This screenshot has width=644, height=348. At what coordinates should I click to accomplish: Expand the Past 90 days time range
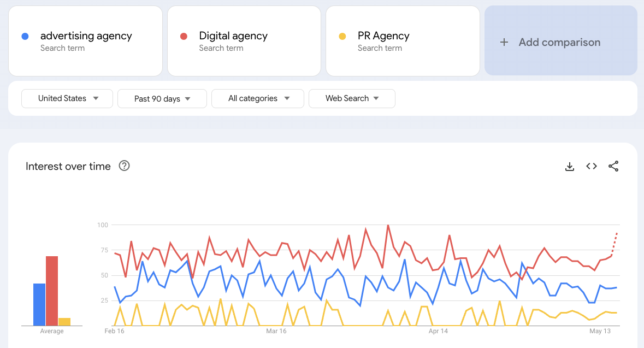click(162, 99)
